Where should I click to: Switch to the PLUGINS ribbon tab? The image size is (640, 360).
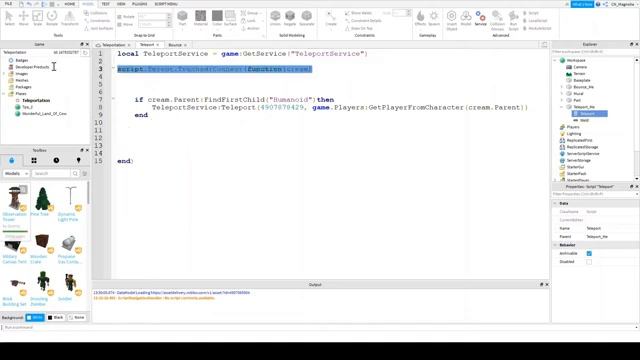(140, 4)
